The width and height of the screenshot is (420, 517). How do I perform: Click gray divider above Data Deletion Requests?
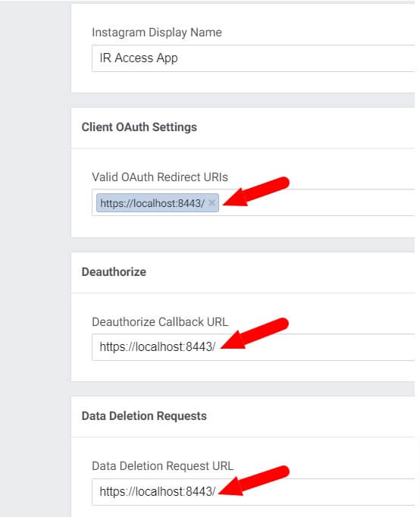click(243, 389)
